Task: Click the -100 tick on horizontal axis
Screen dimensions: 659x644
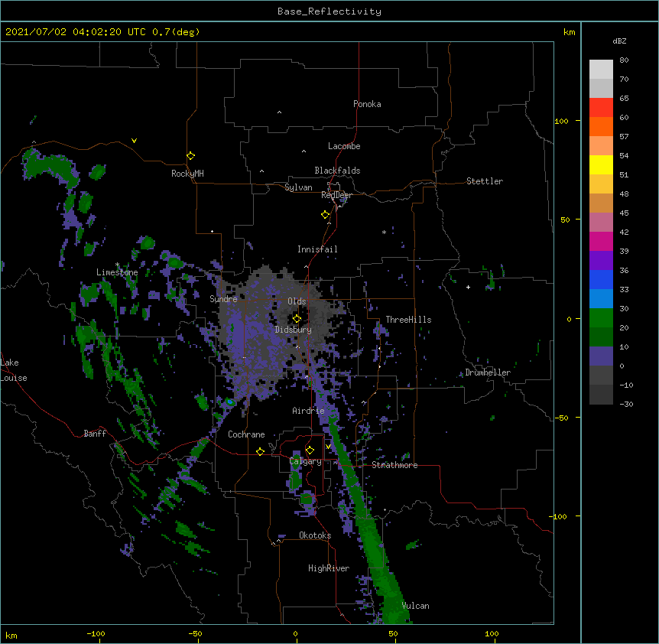Action: (96, 633)
